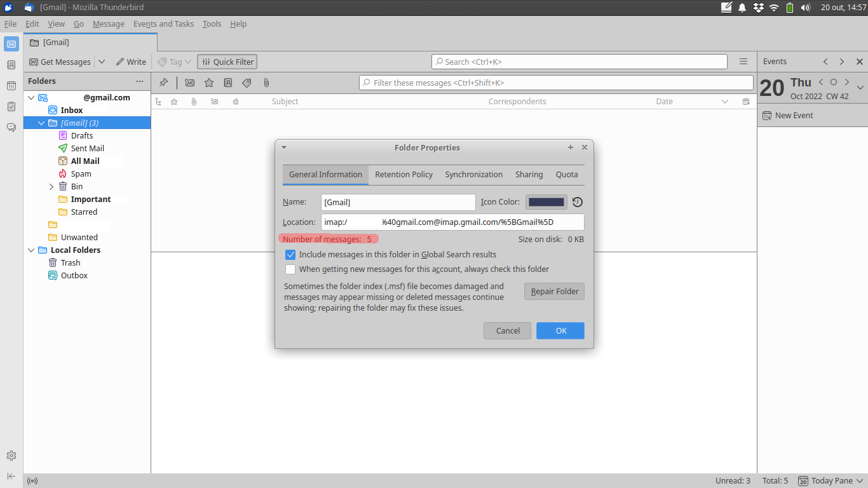
Task: Select the Outbox folder
Action: pyautogui.click(x=74, y=276)
